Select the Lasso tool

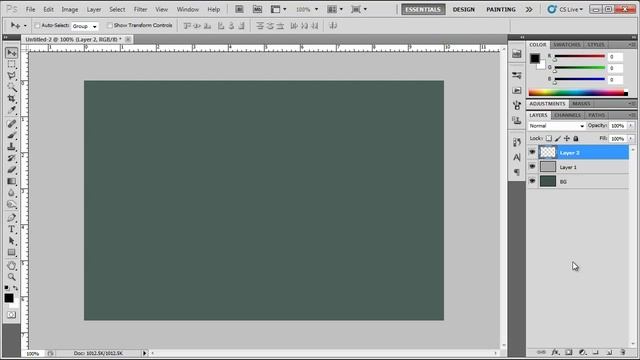11,76
